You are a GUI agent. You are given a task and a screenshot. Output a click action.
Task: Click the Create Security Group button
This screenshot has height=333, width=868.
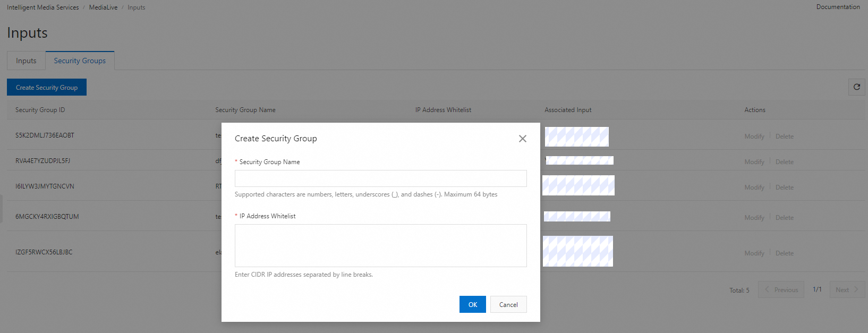point(47,88)
